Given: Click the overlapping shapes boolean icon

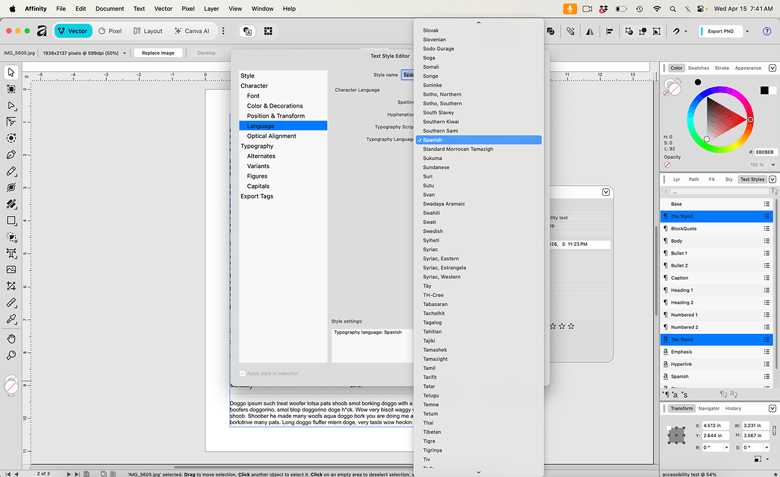Looking at the screenshot, I should coord(550,31).
